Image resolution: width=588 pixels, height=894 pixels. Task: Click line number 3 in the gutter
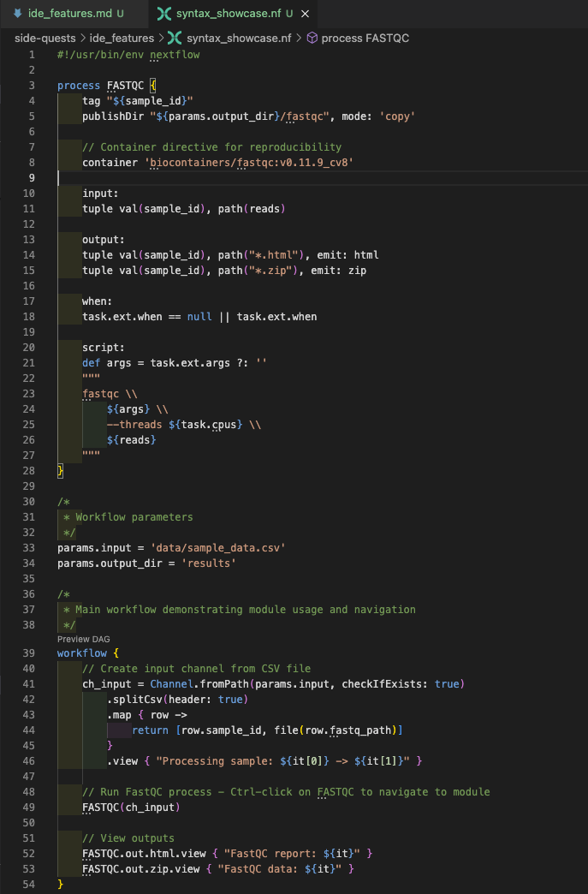pos(32,86)
